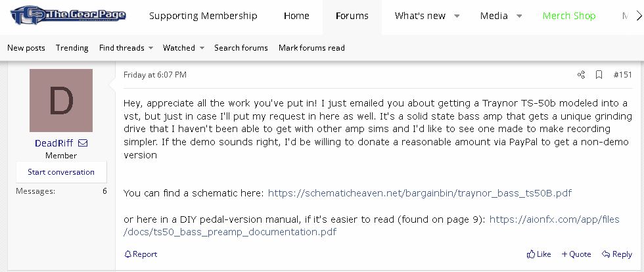644x272 pixels.
Task: Click the envelope icon beside DeadRiff
Action: click(x=83, y=143)
